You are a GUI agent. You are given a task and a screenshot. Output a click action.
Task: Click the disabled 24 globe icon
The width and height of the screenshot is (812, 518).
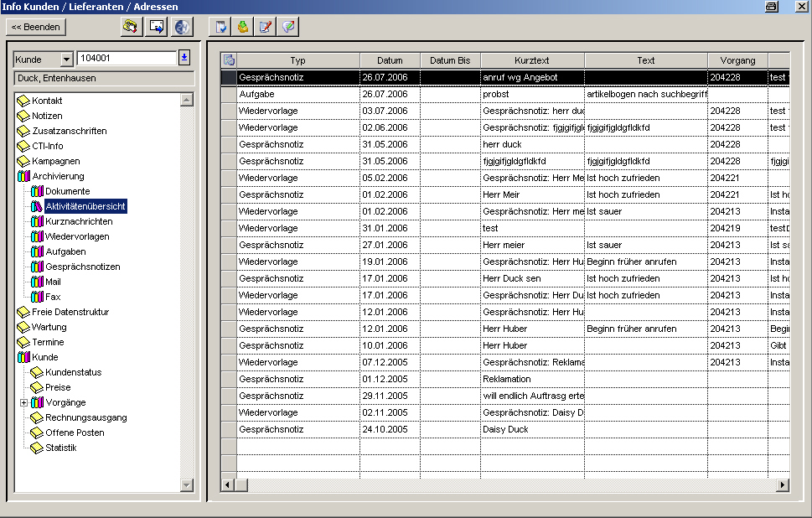coord(182,27)
